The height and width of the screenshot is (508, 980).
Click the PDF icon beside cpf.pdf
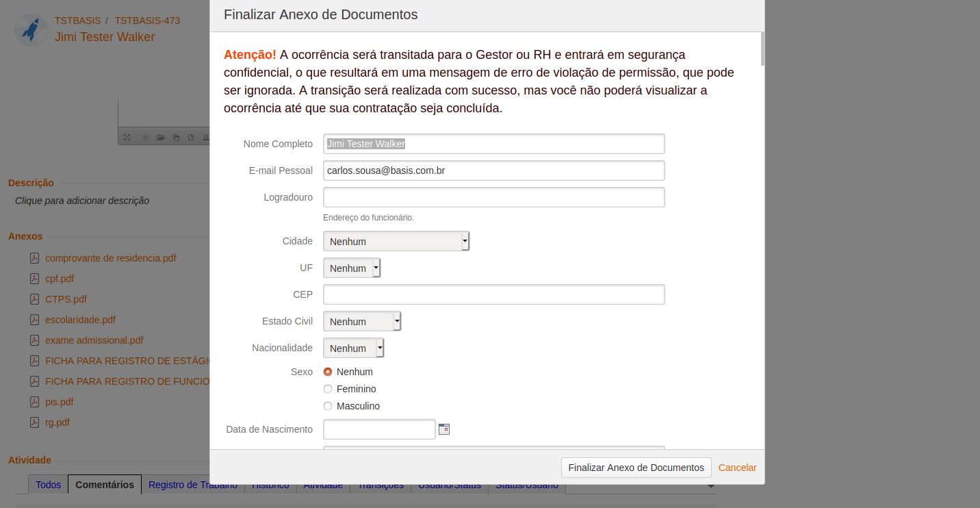coord(34,279)
